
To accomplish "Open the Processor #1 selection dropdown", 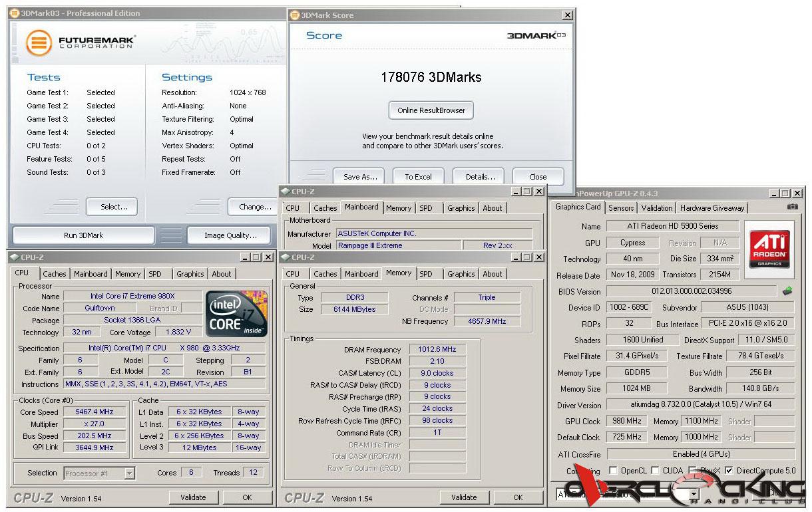I will click(x=129, y=473).
